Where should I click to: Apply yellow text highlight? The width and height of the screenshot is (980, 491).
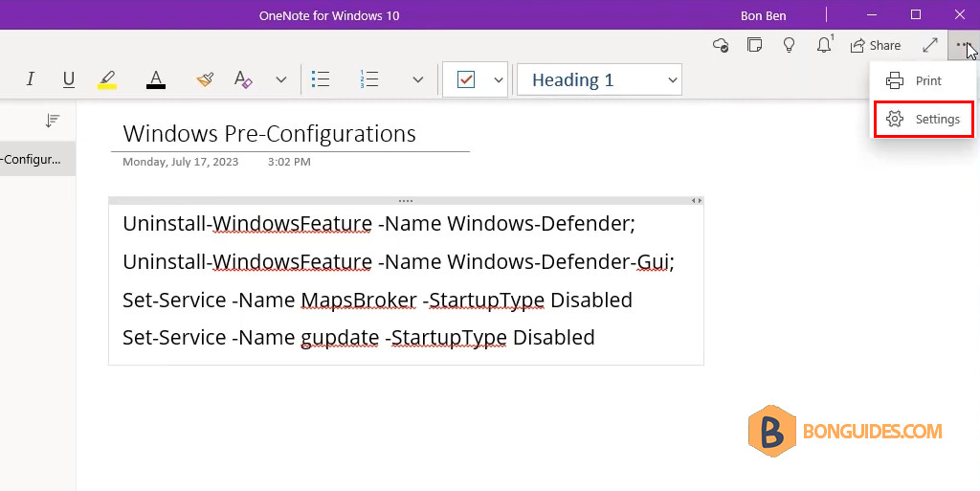click(107, 79)
